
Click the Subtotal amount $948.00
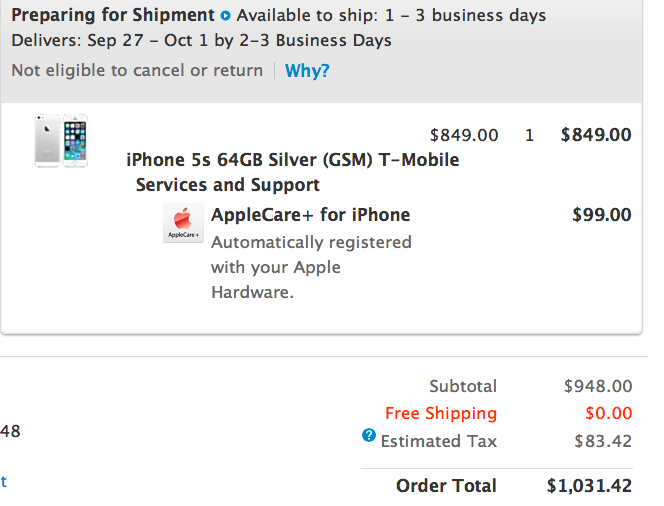pyautogui.click(x=597, y=386)
